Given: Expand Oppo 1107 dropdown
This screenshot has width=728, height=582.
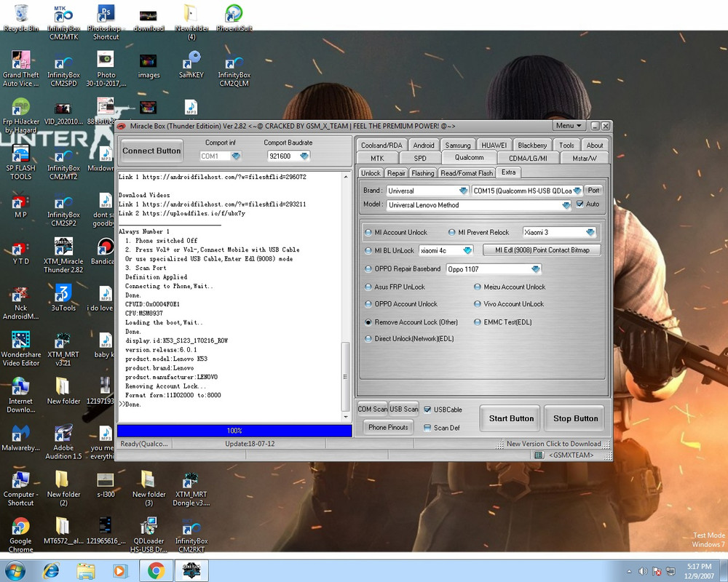Looking at the screenshot, I should [536, 269].
